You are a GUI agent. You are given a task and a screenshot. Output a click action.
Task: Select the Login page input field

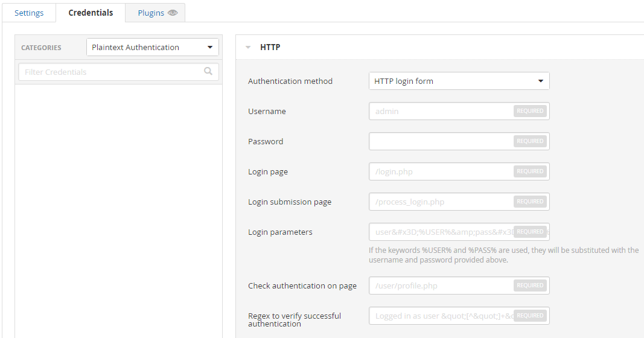click(441, 171)
